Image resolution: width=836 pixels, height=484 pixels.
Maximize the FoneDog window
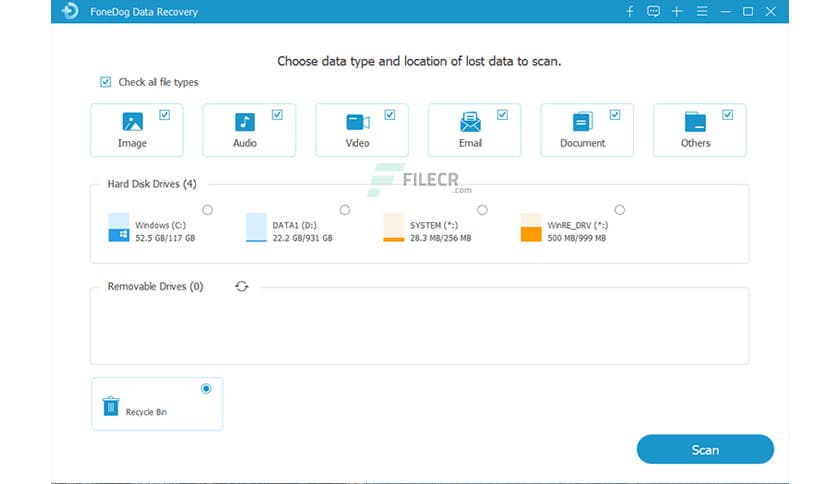pyautogui.click(x=748, y=11)
